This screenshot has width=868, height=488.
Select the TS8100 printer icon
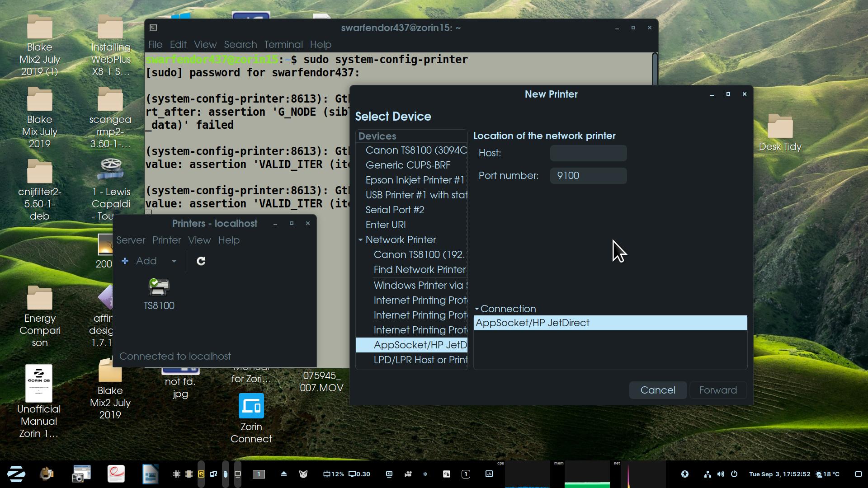(x=159, y=288)
